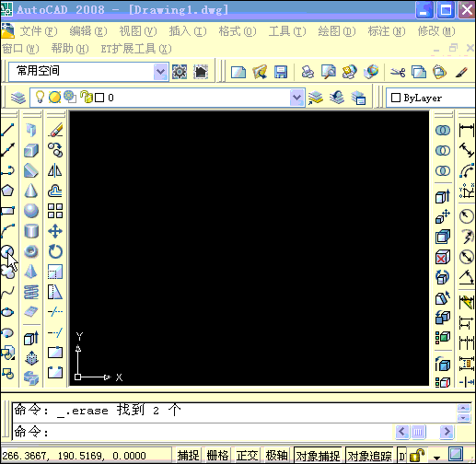Click the toolbar lock icon in status bar
Image resolution: width=476 pixels, height=464 pixels.
(x=417, y=455)
